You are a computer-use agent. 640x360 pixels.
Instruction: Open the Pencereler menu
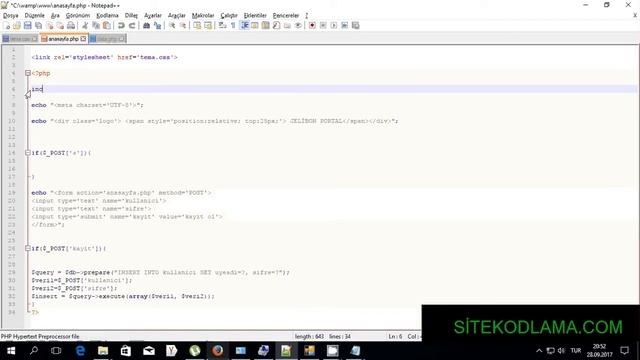pyautogui.click(x=286, y=16)
